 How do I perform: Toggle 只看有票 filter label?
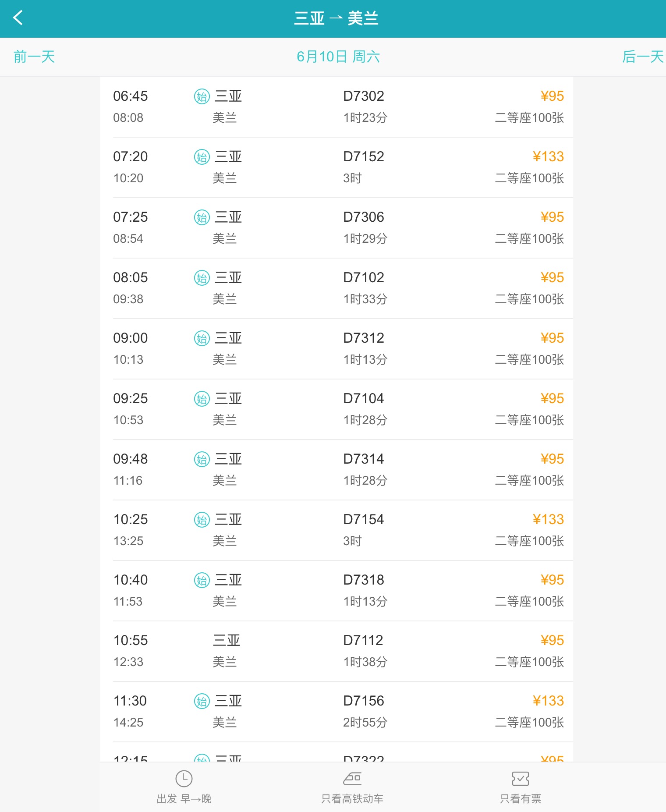coord(520,799)
